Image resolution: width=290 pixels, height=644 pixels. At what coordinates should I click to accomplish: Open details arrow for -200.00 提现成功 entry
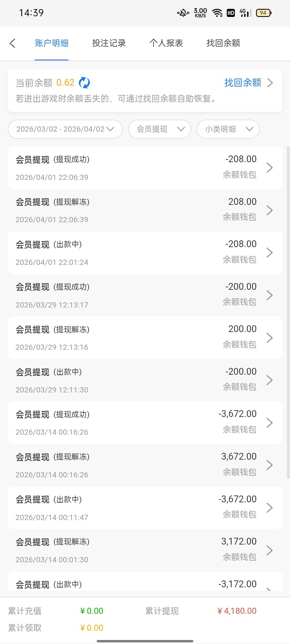269,295
